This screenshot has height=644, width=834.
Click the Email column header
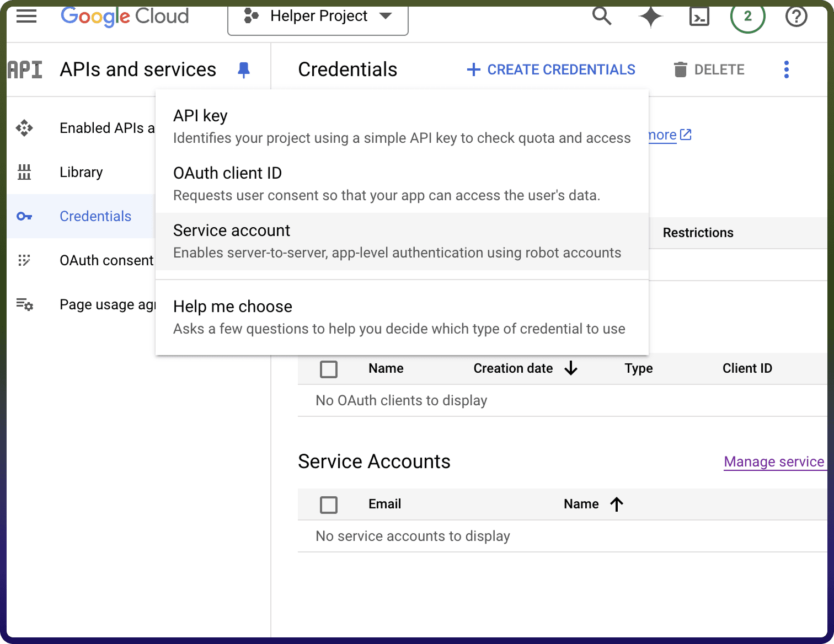coord(385,504)
